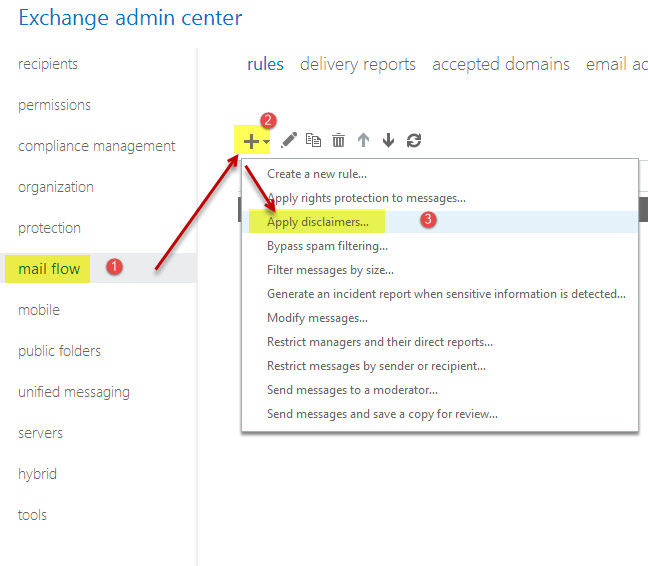Click the trash delete icon
The height and width of the screenshot is (566, 648).
tap(338, 140)
